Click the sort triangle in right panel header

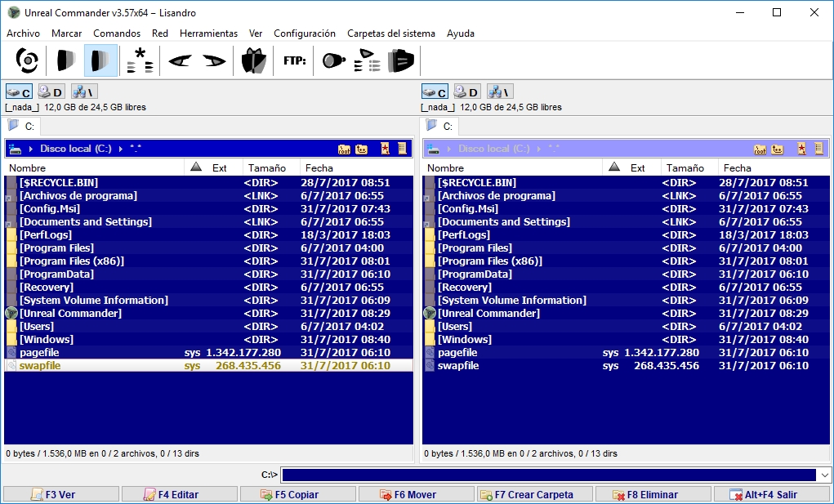point(614,167)
